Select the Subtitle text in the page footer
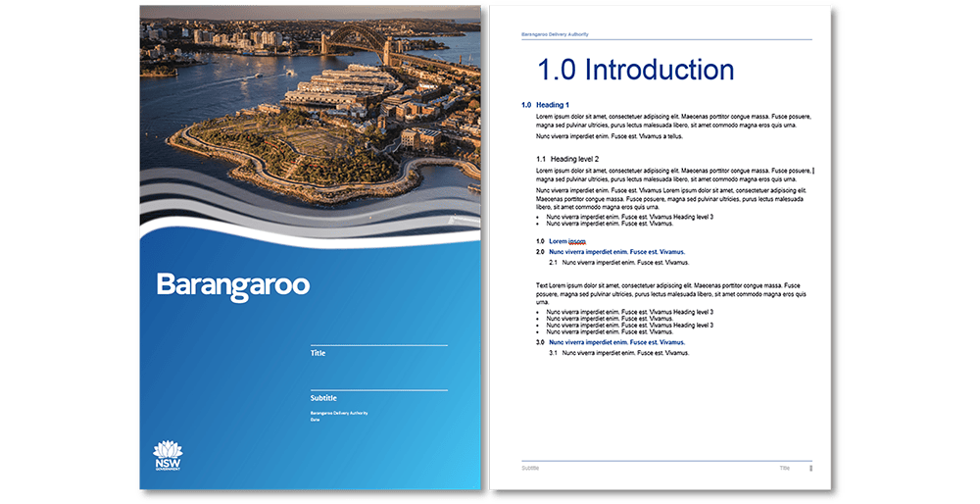Image resolution: width=980 pixels, height=504 pixels. pos(530,469)
